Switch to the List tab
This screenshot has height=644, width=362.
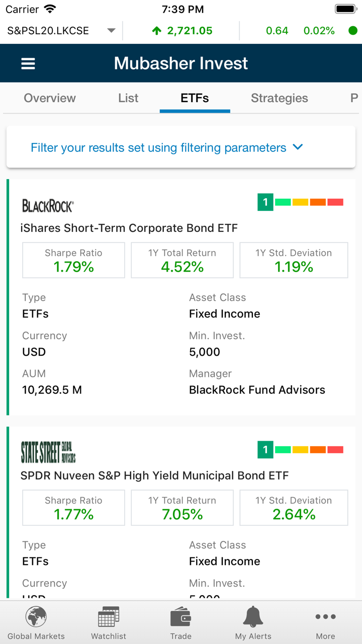click(128, 98)
